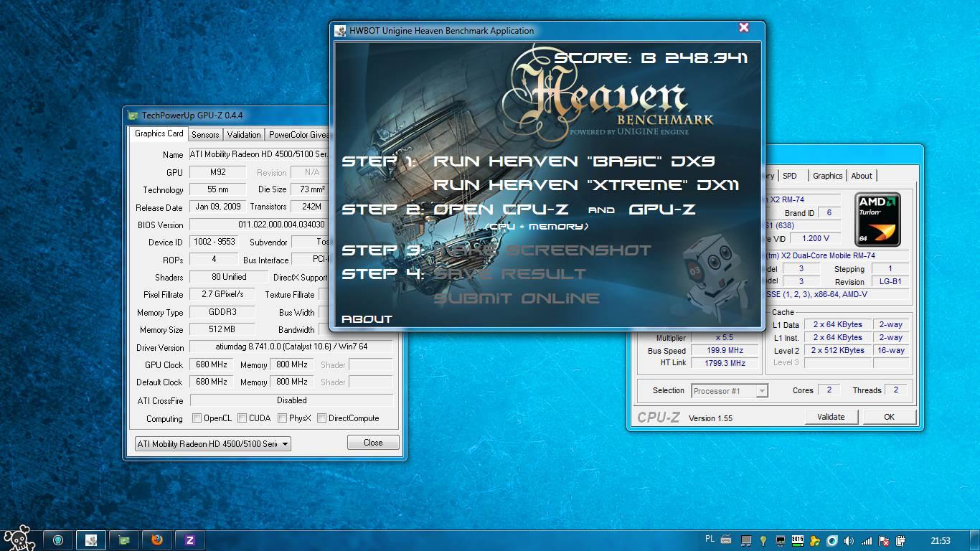Viewport: 980px width, 551px height.
Task: Switch to the Sensors tab
Action: pyautogui.click(x=205, y=135)
